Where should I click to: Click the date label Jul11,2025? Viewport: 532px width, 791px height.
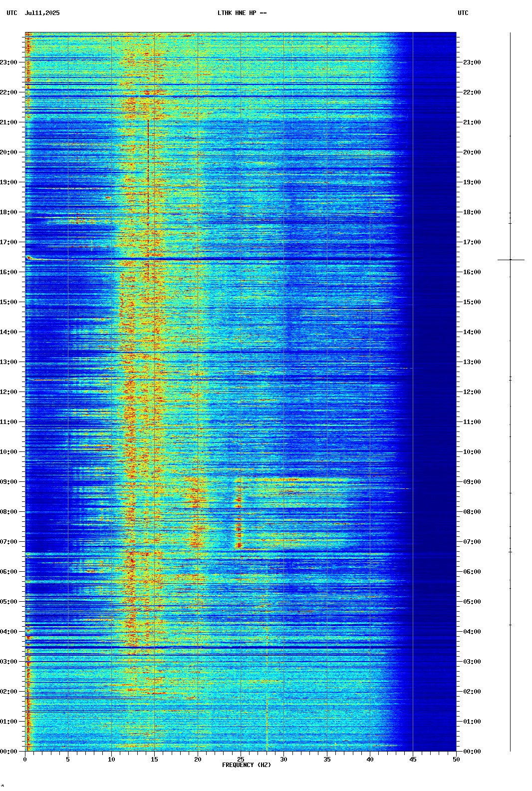coord(42,13)
